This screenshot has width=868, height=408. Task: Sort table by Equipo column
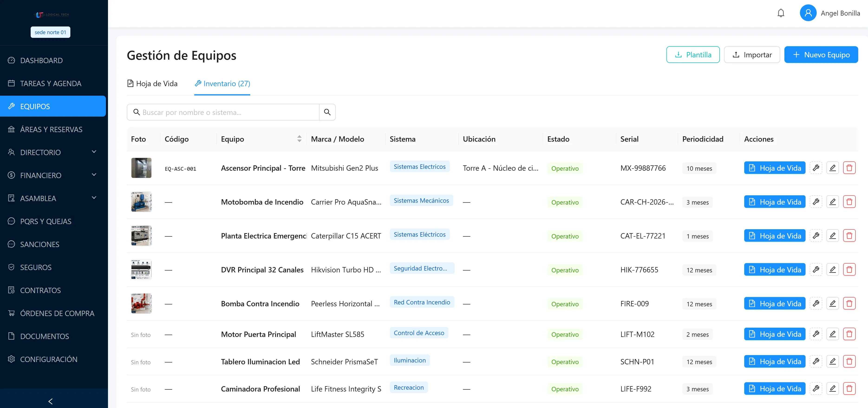point(299,139)
